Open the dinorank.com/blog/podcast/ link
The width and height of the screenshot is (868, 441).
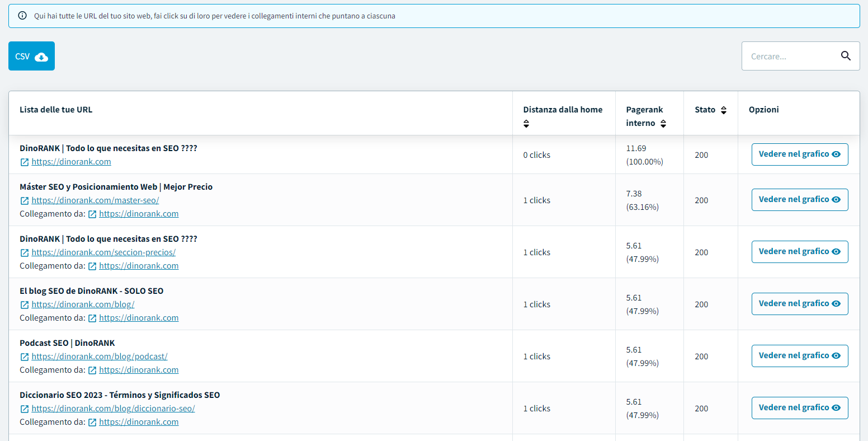pos(99,356)
